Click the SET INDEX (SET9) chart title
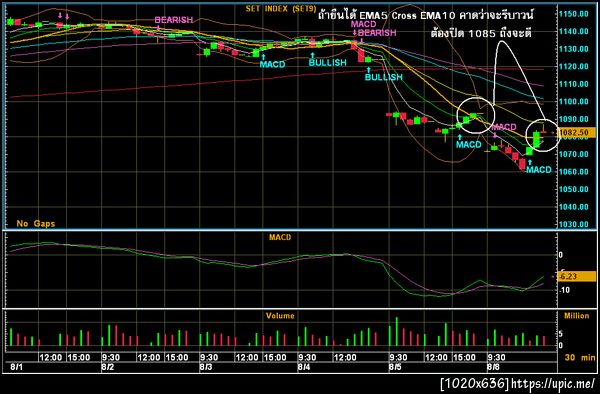 point(280,9)
